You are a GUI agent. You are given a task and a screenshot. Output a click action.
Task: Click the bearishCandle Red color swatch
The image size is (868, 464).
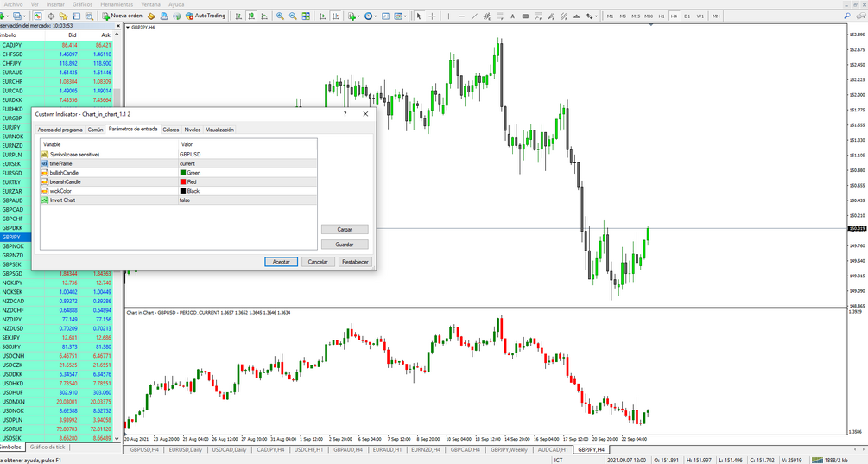click(x=183, y=181)
